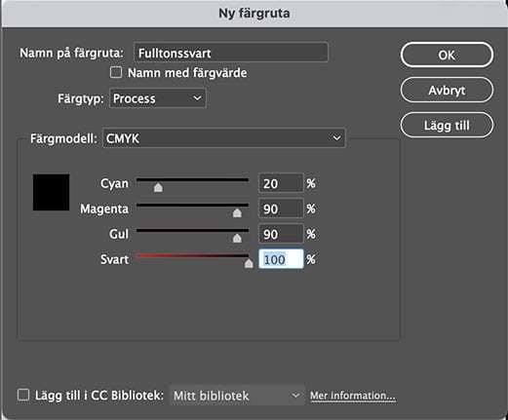Open the Färgtyp Process dropdown
Image resolution: width=508 pixels, height=420 pixels.
[158, 98]
